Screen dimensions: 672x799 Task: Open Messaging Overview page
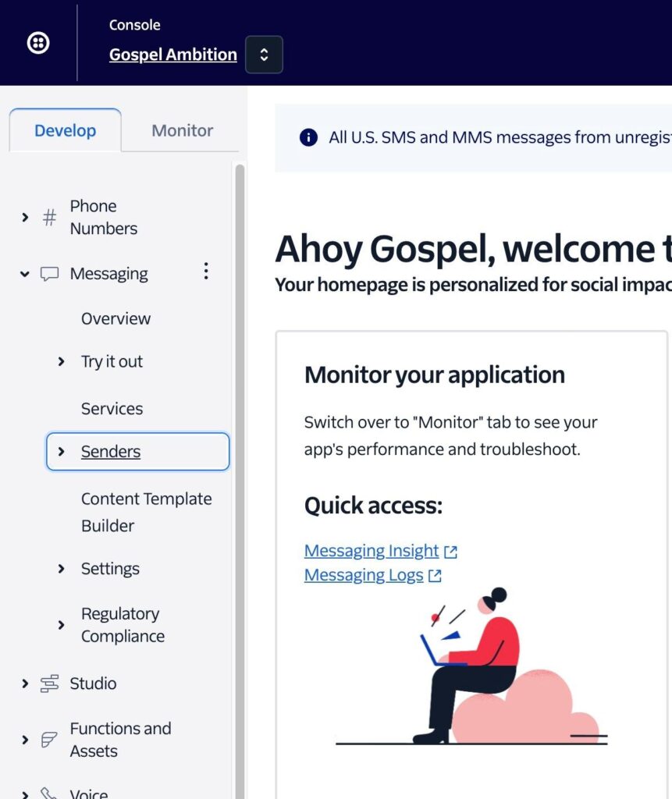[116, 318]
